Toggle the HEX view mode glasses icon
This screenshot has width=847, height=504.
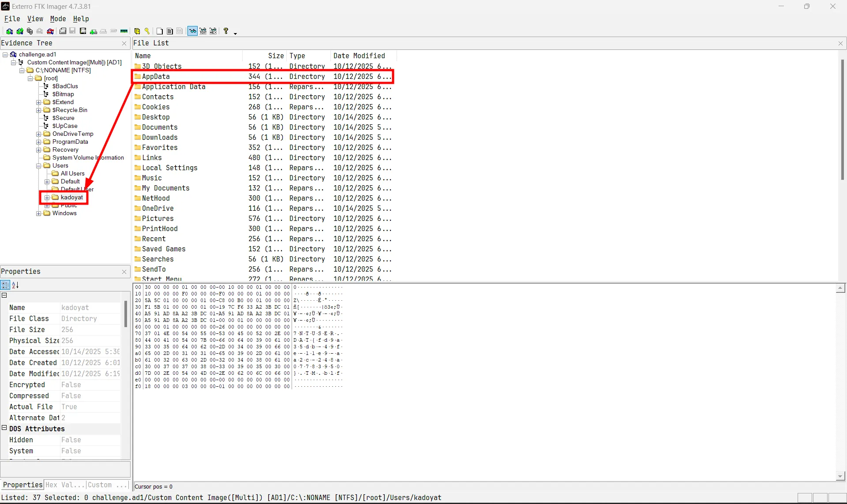pyautogui.click(x=213, y=31)
